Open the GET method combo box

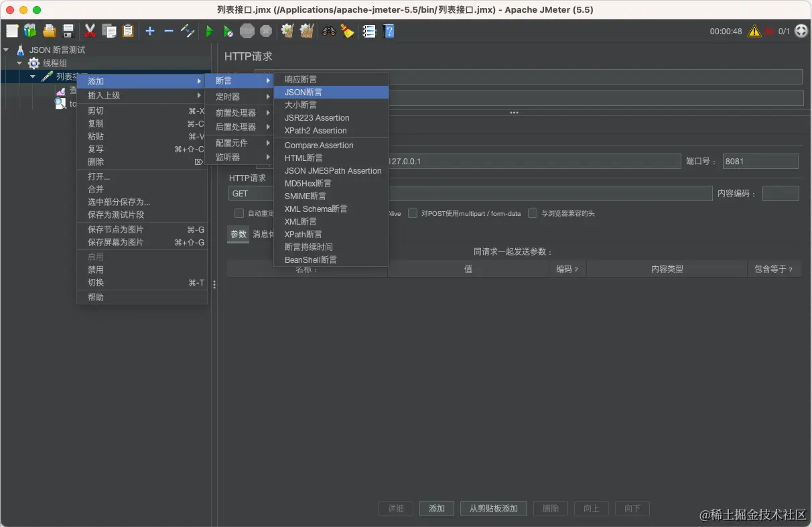tap(470, 193)
